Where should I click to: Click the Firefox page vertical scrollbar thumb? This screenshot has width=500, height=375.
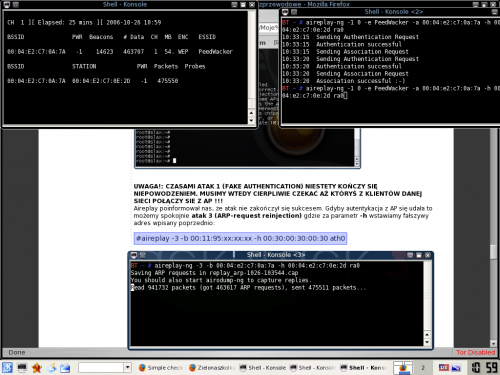coord(493,252)
